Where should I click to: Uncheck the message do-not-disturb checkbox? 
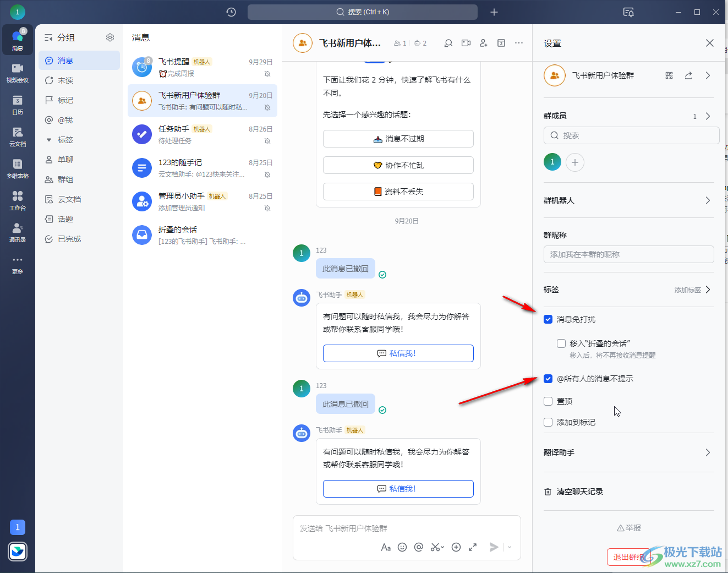(x=548, y=319)
